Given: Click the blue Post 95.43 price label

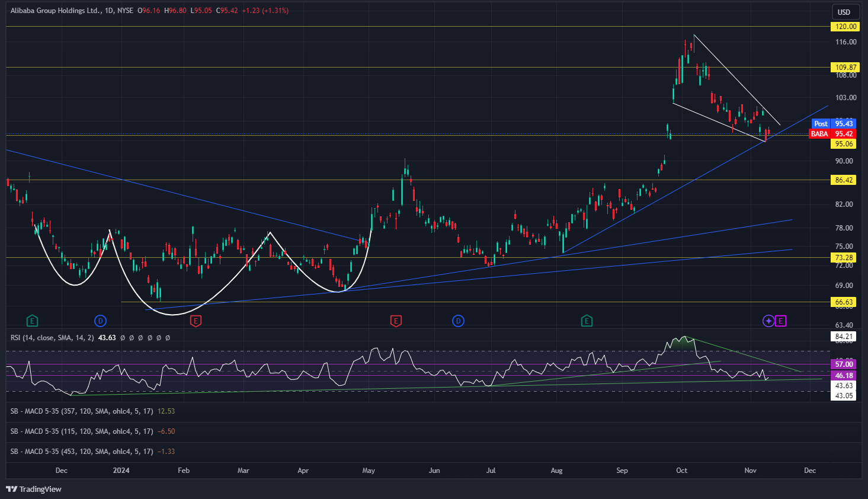Looking at the screenshot, I should [x=834, y=124].
